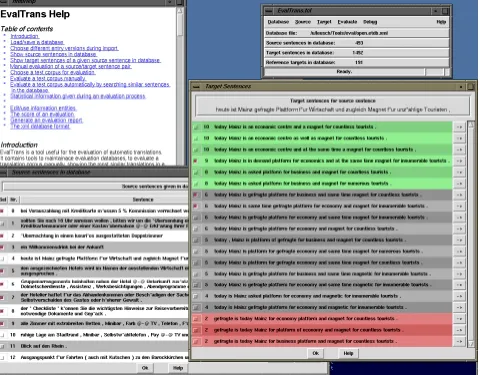Viewport: 480px width, 375px height.
Task: Select target 'today is Mainz asked platform for economy' text
Action: coord(307,296)
